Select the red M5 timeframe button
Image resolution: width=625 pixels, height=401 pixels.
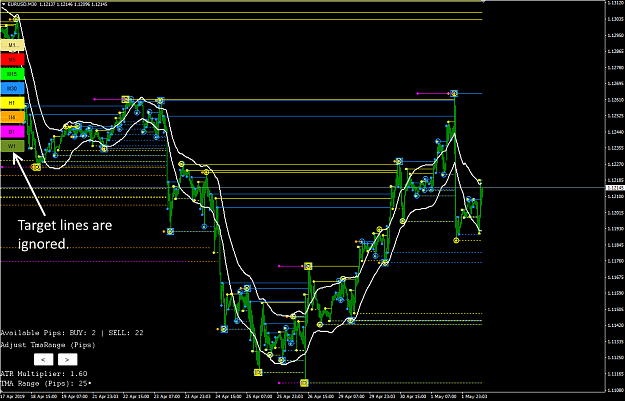point(12,60)
